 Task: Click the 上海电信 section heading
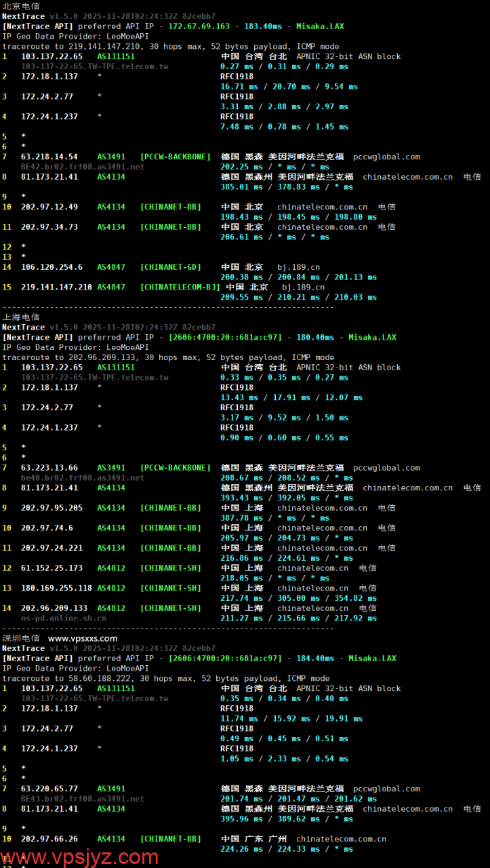pyautogui.click(x=21, y=317)
